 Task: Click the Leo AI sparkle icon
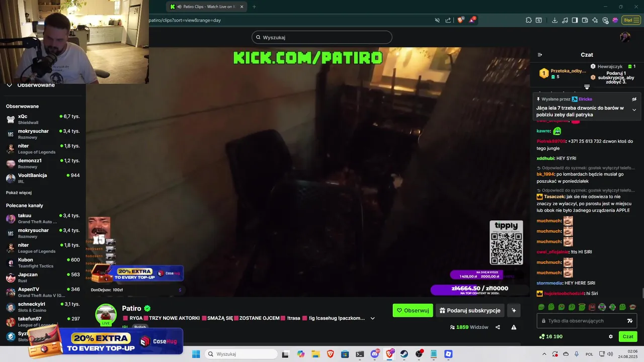coord(595,20)
